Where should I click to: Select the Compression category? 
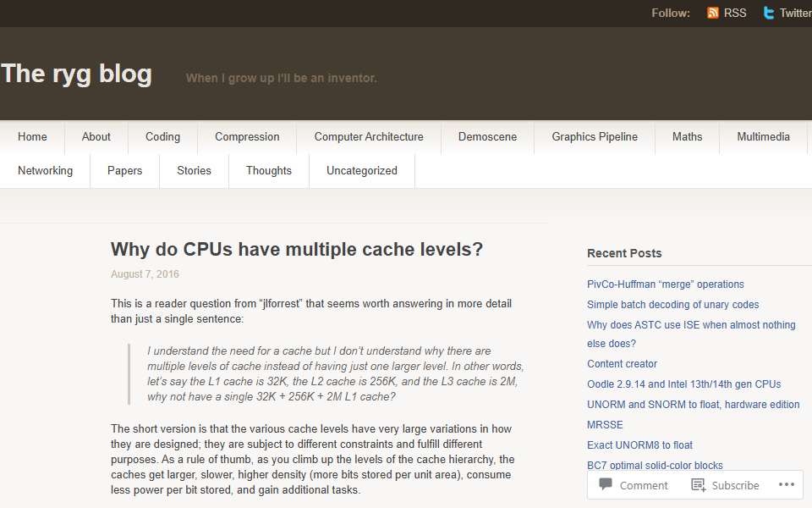click(x=247, y=137)
